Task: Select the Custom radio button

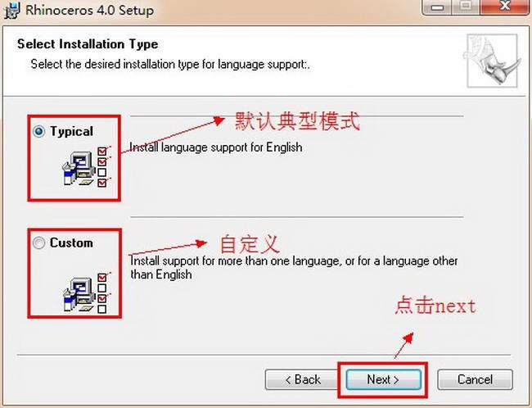Action: [x=39, y=243]
